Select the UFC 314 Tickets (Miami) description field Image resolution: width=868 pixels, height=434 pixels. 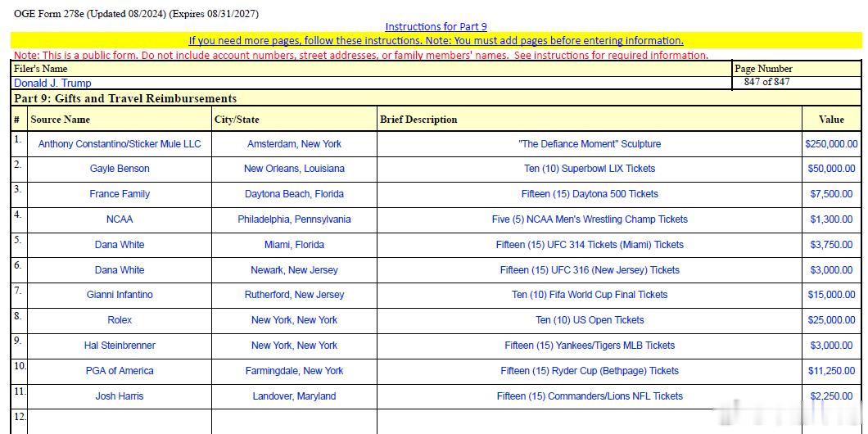point(590,245)
